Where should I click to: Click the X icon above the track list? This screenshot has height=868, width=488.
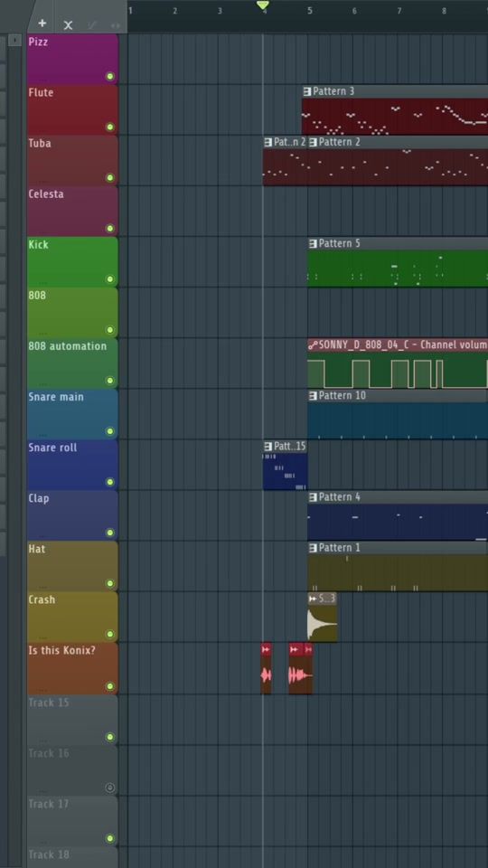tap(68, 25)
